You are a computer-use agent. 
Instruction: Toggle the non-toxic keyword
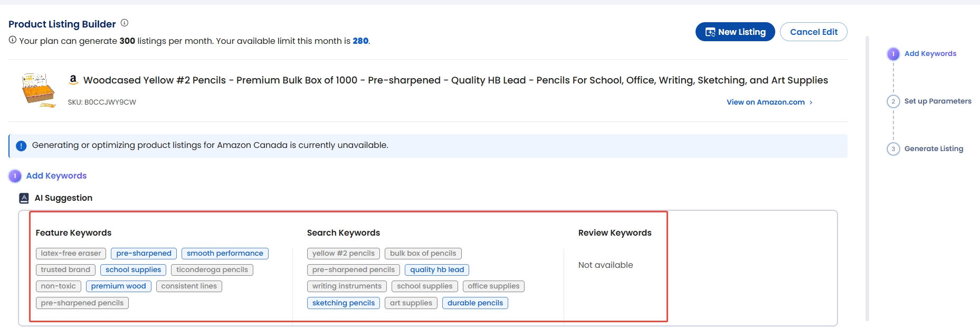[59, 286]
